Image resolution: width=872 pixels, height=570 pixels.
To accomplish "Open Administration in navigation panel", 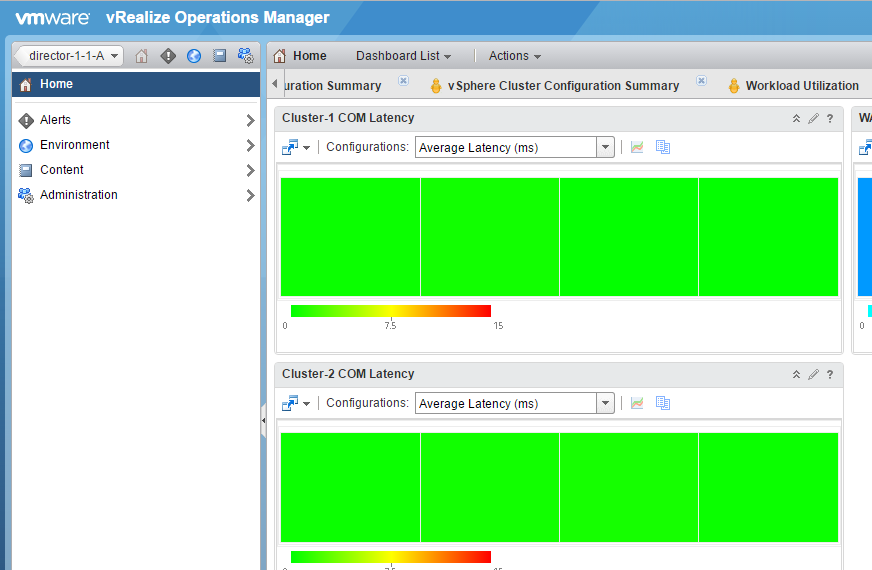I will tap(136, 195).
